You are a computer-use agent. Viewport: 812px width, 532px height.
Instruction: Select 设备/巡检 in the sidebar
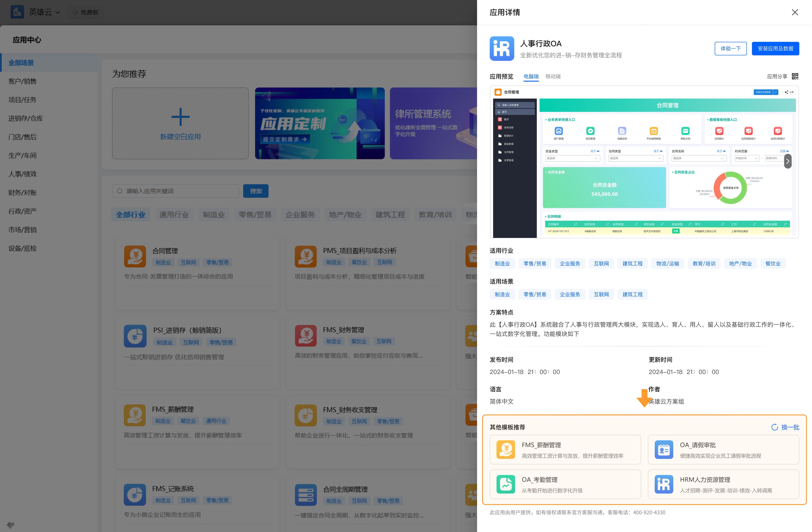coord(49,248)
